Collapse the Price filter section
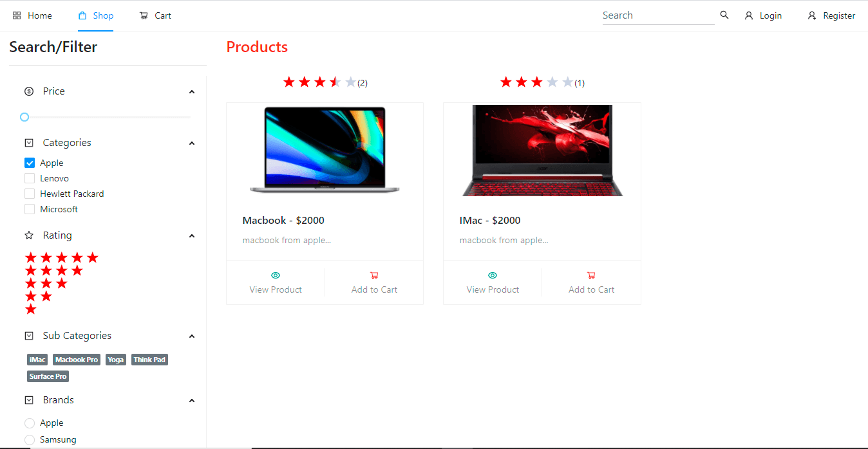868x449 pixels. tap(192, 92)
